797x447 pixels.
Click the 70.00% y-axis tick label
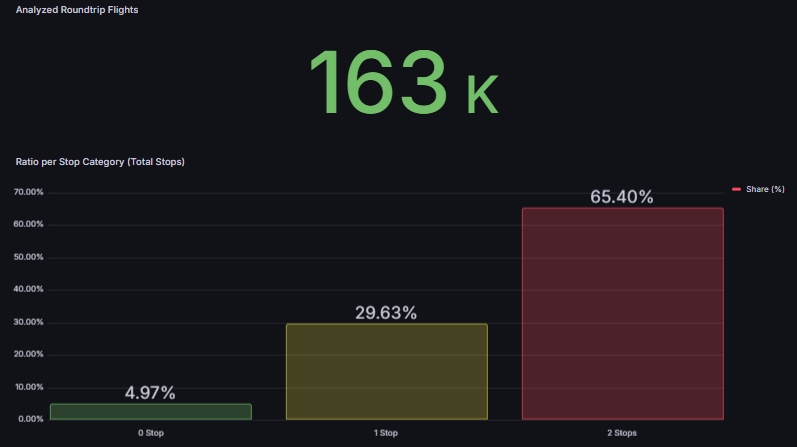(29, 192)
